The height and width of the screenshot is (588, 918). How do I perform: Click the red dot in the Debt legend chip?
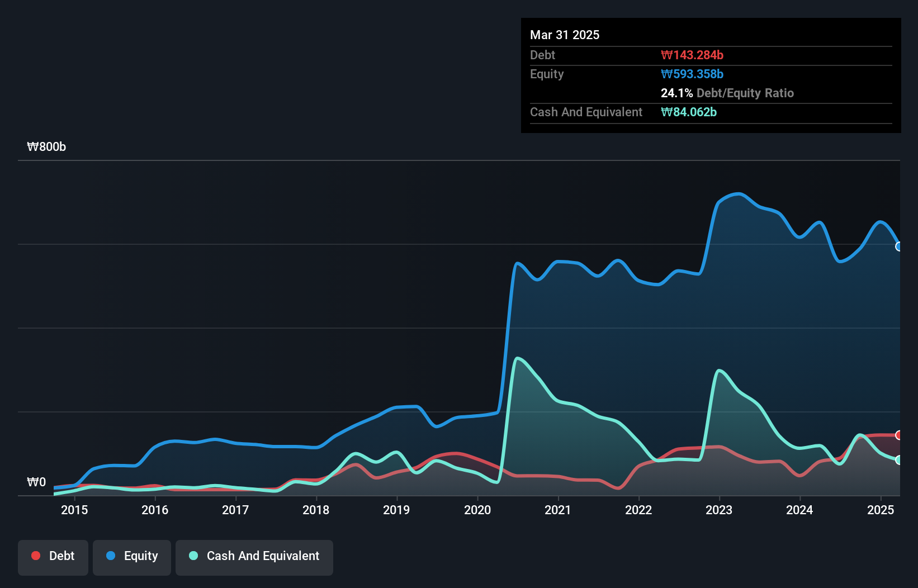coord(35,556)
